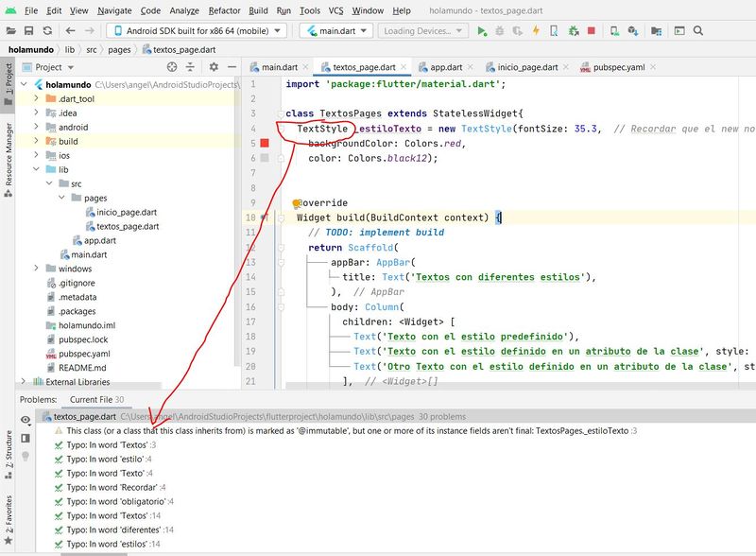756x556 pixels.
Task: Click the pages breadcrumb
Action: pyautogui.click(x=119, y=50)
